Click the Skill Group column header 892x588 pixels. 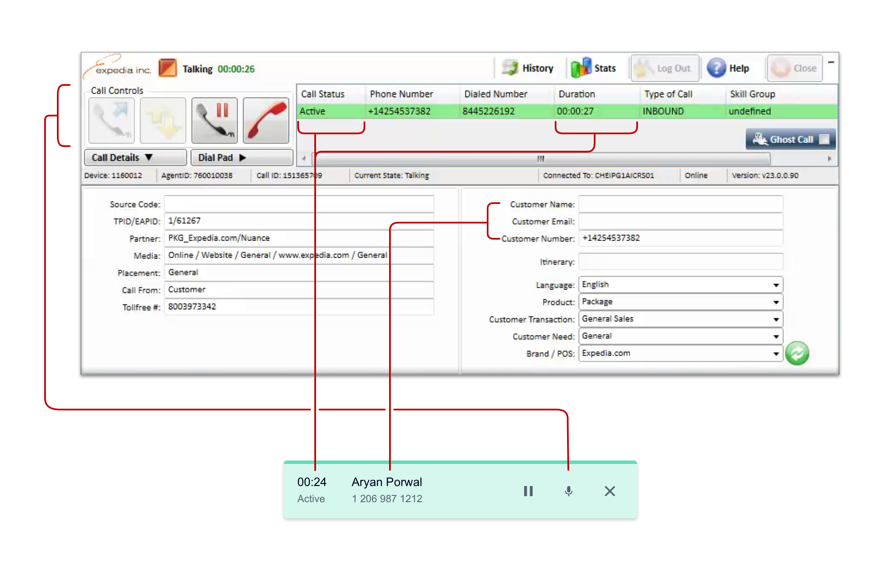752,94
